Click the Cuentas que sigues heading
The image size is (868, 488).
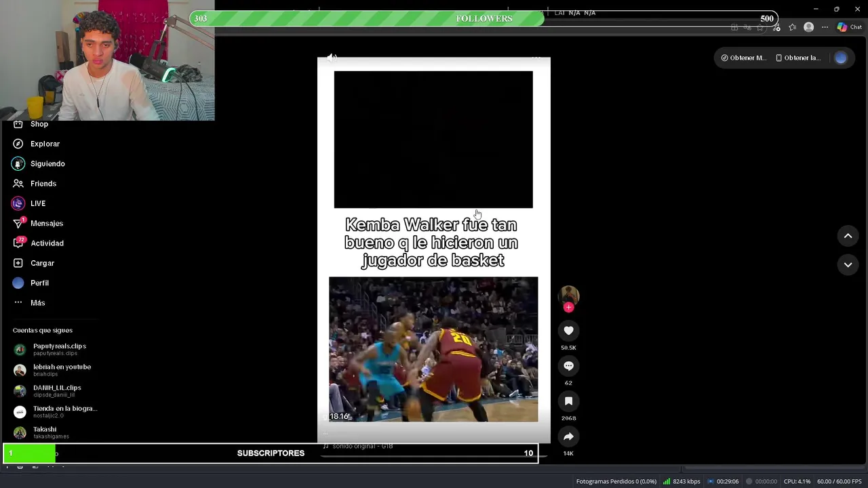pyautogui.click(x=43, y=330)
